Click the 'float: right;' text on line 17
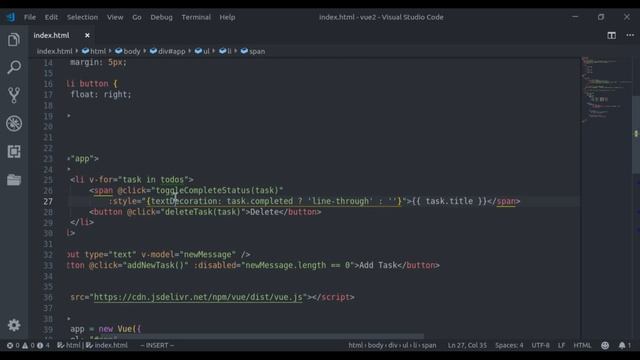Viewport: 640px width, 360px height. [x=101, y=95]
